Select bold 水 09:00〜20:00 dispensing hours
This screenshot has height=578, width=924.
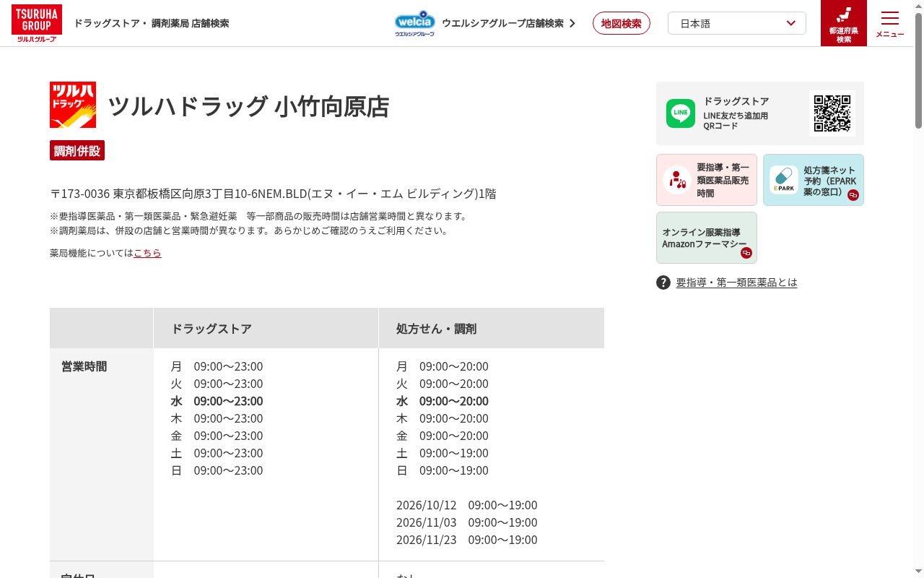(x=443, y=401)
